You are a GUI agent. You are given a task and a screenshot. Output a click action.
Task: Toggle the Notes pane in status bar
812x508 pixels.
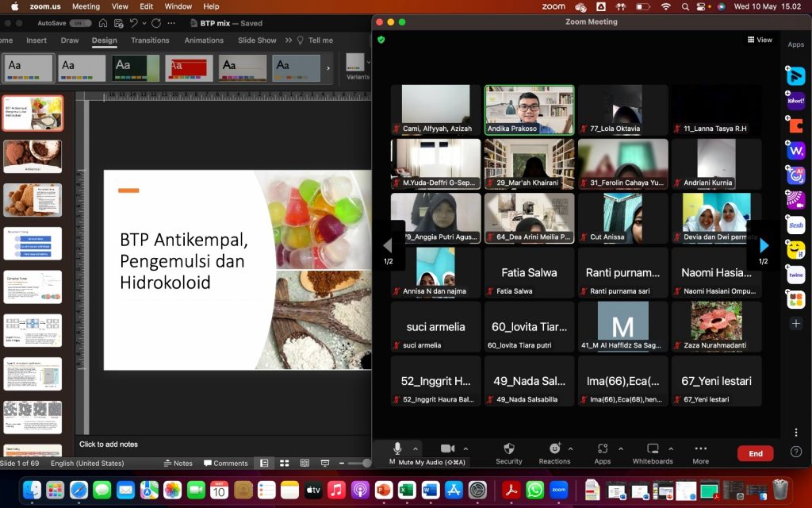click(x=178, y=463)
